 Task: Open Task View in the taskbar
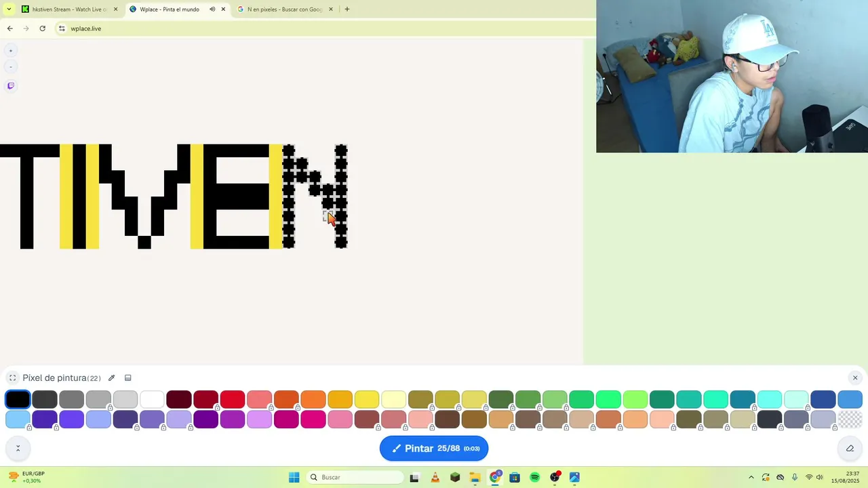(x=414, y=477)
